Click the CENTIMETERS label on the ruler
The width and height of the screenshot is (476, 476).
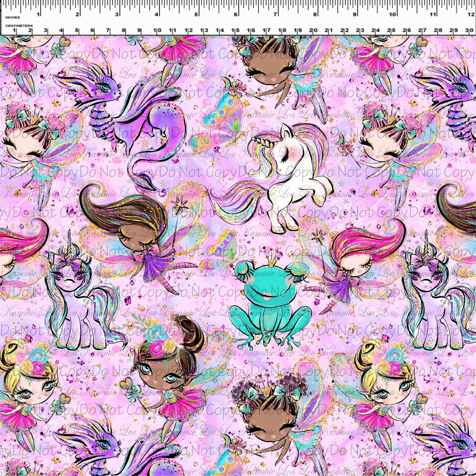[x=19, y=26]
